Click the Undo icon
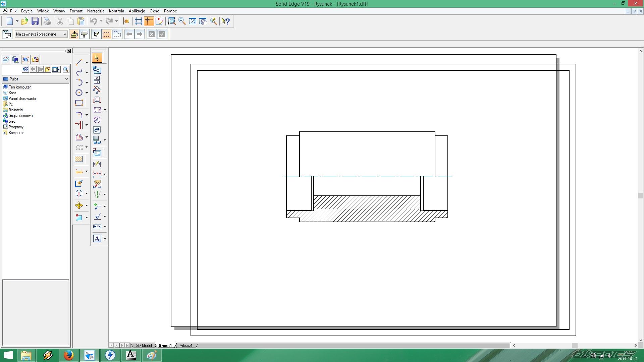Screen dimensions: 644x362 pos(93,21)
